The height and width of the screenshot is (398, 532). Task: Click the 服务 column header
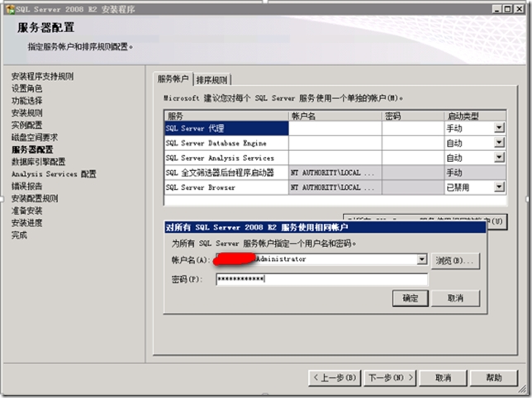226,116
